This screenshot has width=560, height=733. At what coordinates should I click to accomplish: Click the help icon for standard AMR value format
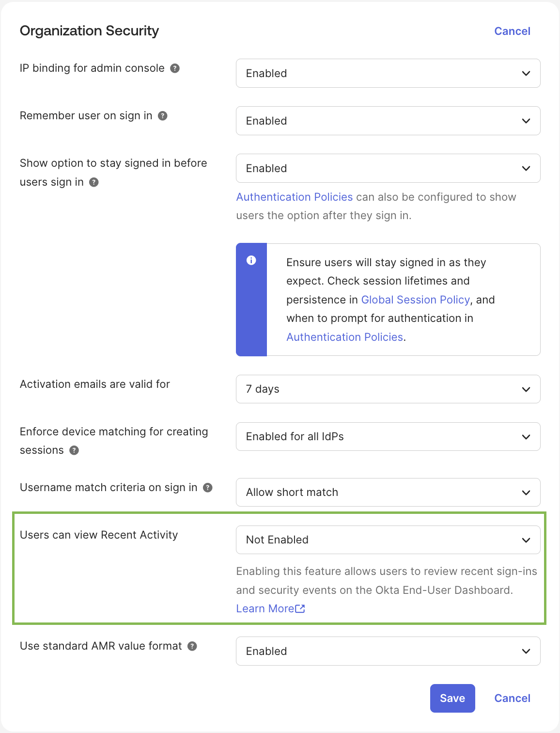point(192,646)
